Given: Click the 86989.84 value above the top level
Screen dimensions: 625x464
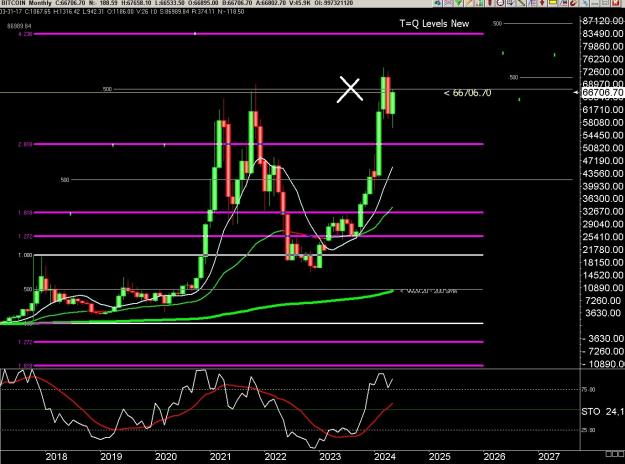Looking at the screenshot, I should coord(19,26).
